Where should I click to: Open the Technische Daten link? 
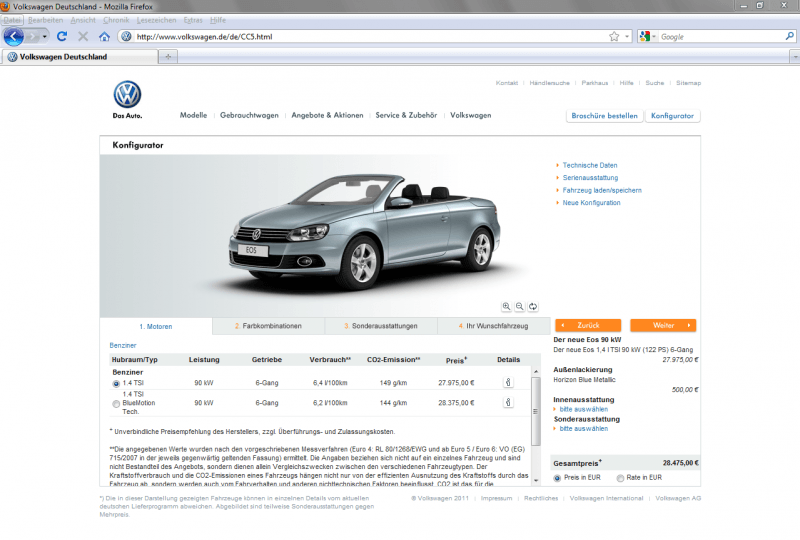[590, 165]
